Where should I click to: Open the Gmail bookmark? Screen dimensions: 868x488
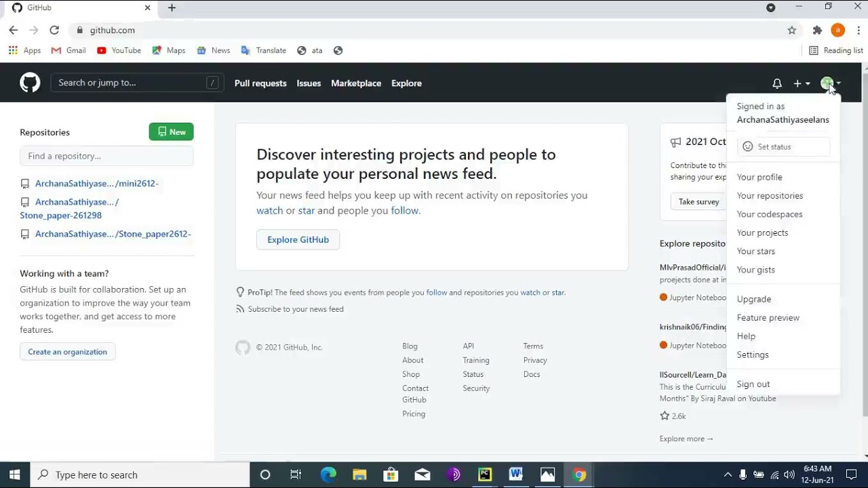coord(68,50)
